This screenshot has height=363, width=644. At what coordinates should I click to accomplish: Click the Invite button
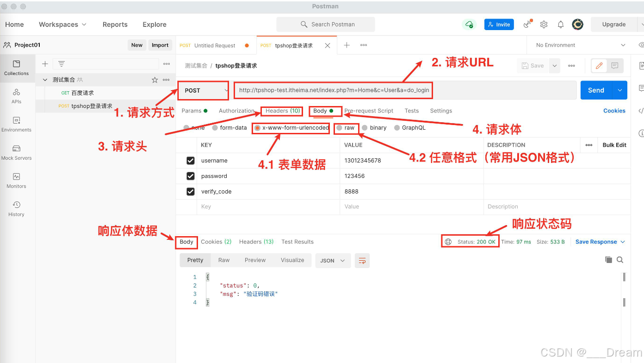pyautogui.click(x=499, y=25)
